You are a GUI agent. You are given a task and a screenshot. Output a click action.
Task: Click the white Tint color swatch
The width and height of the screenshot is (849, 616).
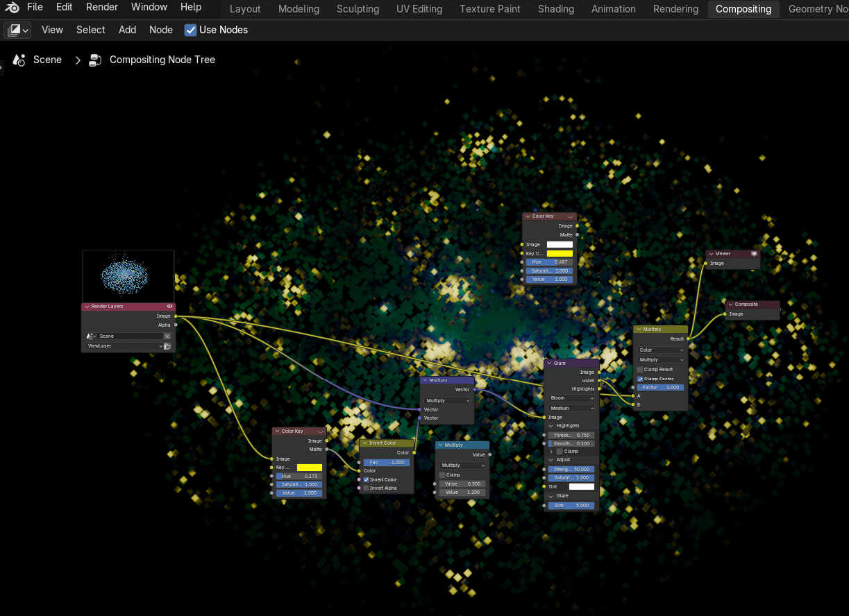coord(581,486)
